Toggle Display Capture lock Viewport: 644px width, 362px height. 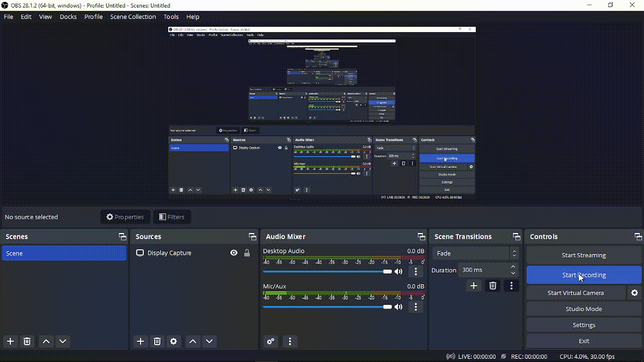pos(247,253)
